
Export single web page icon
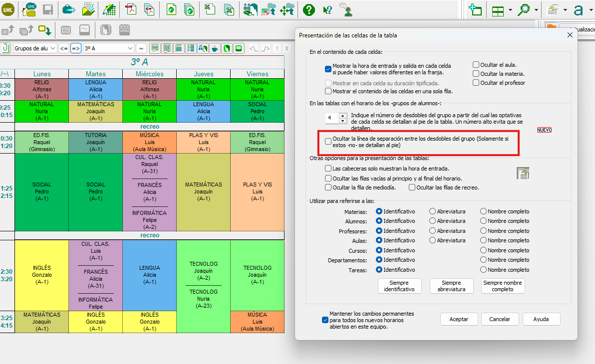[171, 9]
